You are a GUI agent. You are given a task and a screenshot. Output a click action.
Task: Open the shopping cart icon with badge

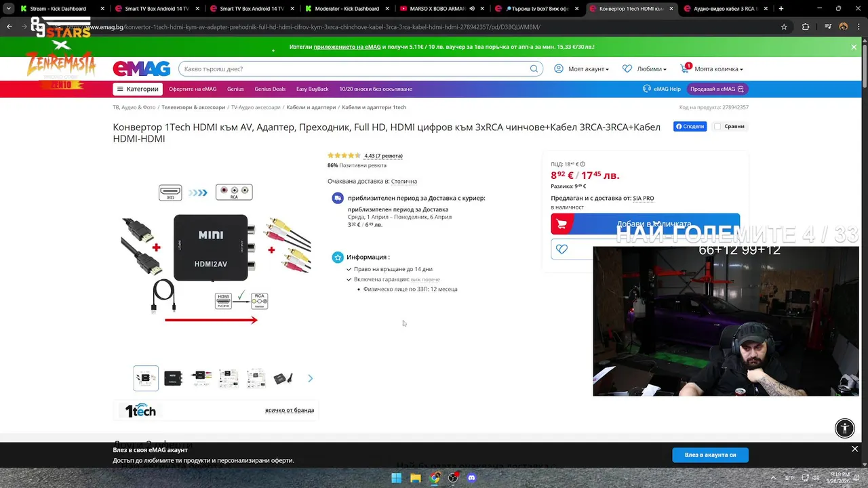pos(685,68)
